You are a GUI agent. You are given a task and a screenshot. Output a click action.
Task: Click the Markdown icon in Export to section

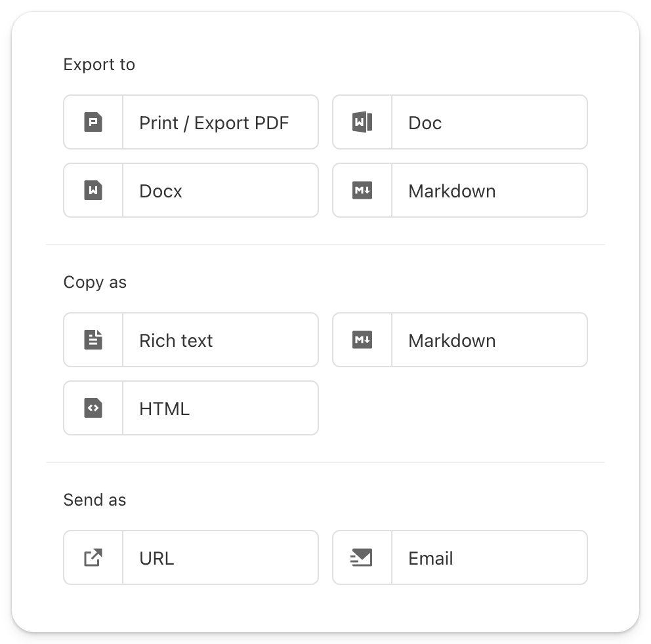point(362,191)
